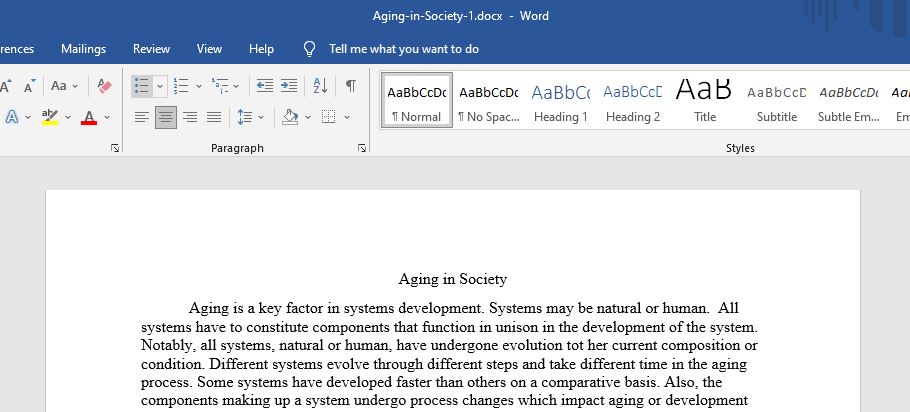This screenshot has width=910, height=412.
Task: Click the Increase Font Size icon
Action: (x=6, y=86)
